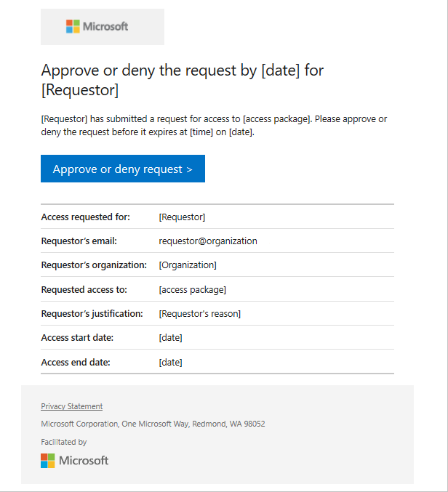
Task: Select the "Requestor's organization:" label
Action: click(x=94, y=265)
